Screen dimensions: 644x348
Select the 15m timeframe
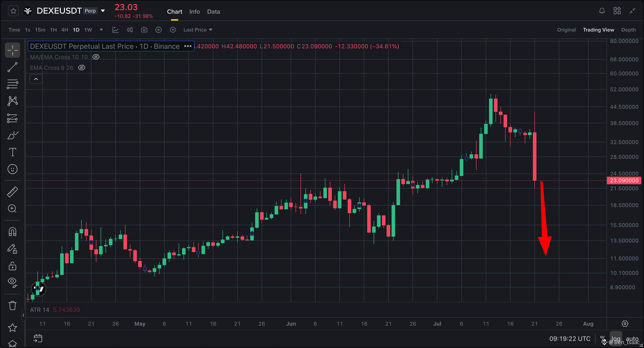pos(40,30)
